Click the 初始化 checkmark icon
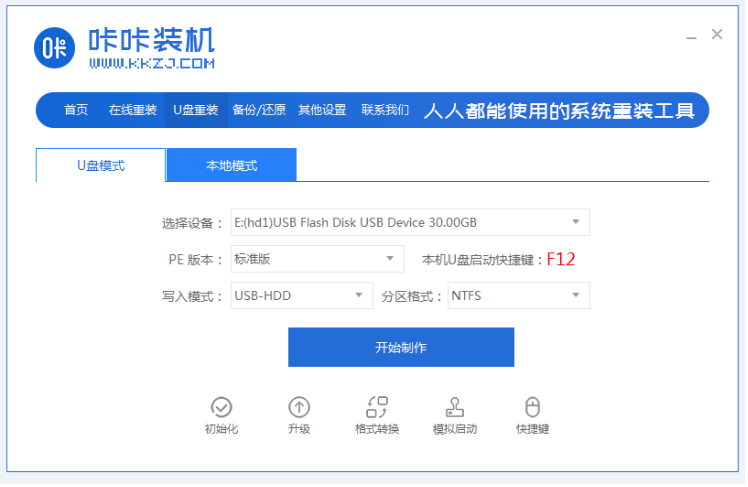 pos(222,408)
